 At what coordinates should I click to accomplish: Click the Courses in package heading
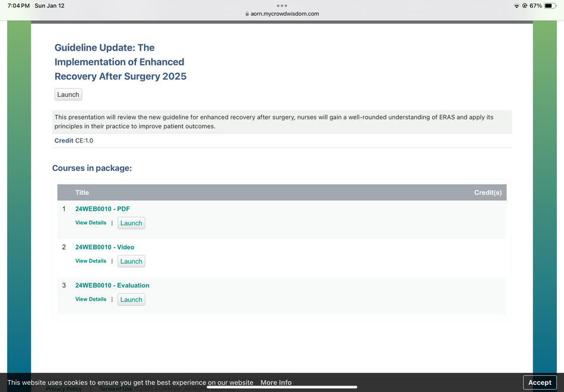(92, 168)
